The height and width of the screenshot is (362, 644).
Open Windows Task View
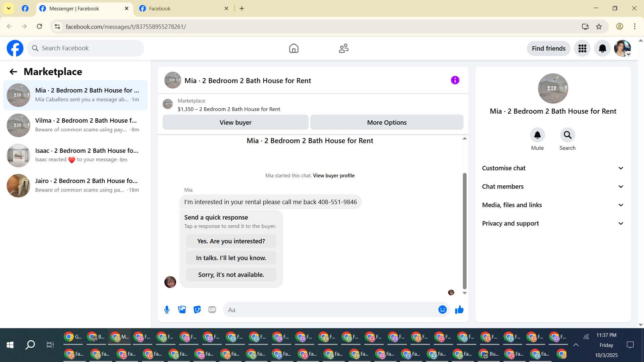[x=50, y=345]
